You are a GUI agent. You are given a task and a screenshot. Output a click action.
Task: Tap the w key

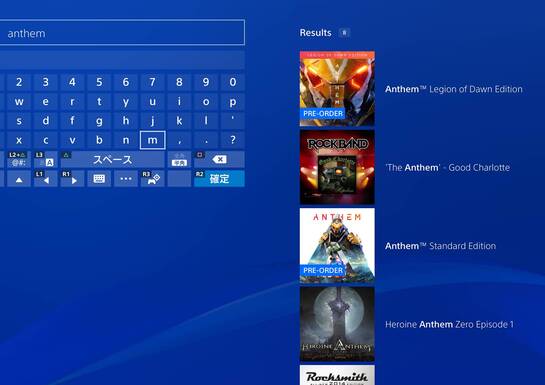tap(19, 101)
